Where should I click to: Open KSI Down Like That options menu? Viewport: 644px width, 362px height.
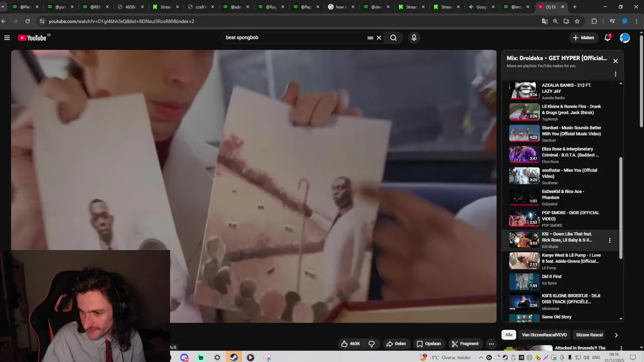[x=610, y=240]
